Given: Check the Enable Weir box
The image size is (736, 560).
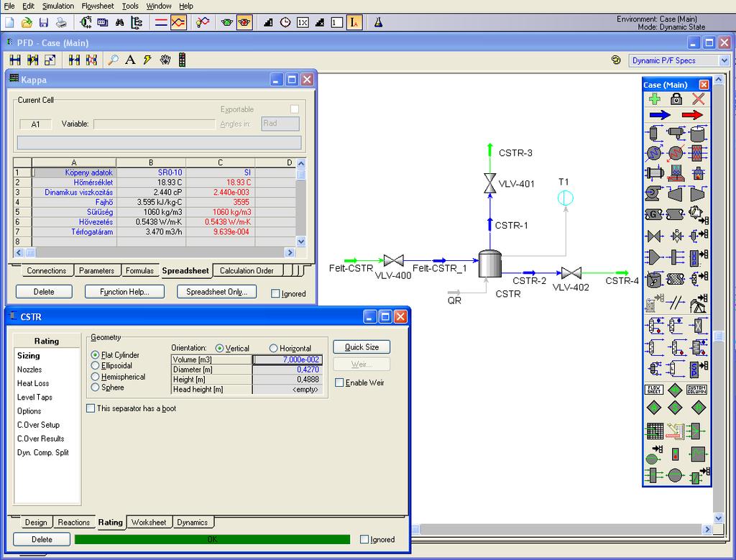Looking at the screenshot, I should point(339,382).
